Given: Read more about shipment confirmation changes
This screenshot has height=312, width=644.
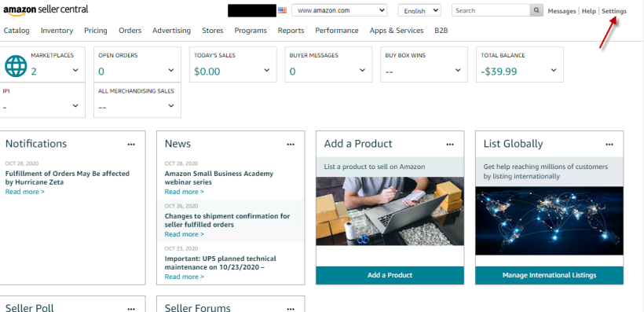Looking at the screenshot, I should 184,234.
